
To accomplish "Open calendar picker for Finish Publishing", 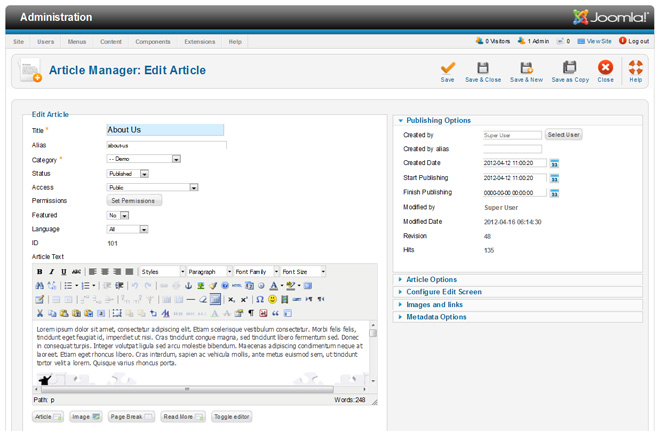I will point(555,193).
